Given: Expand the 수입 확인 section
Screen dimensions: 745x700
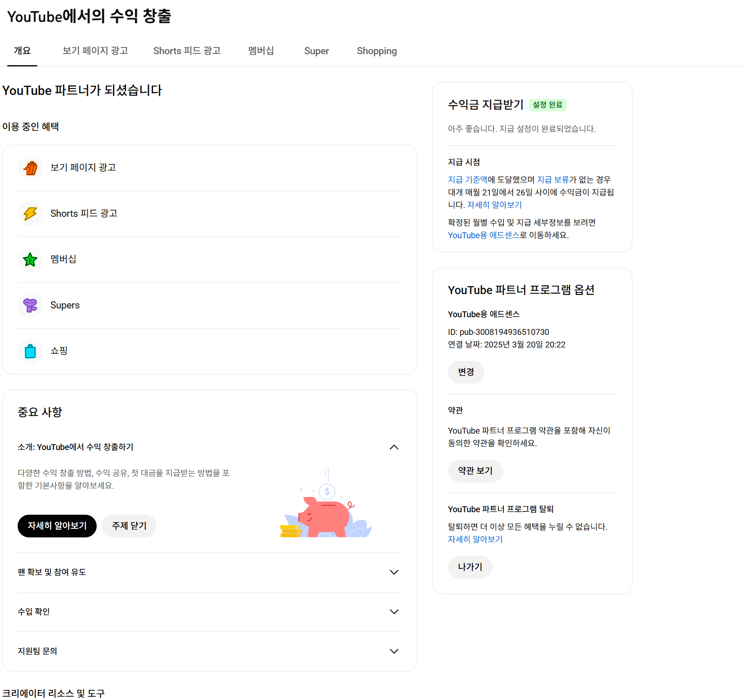Looking at the screenshot, I should (x=394, y=612).
